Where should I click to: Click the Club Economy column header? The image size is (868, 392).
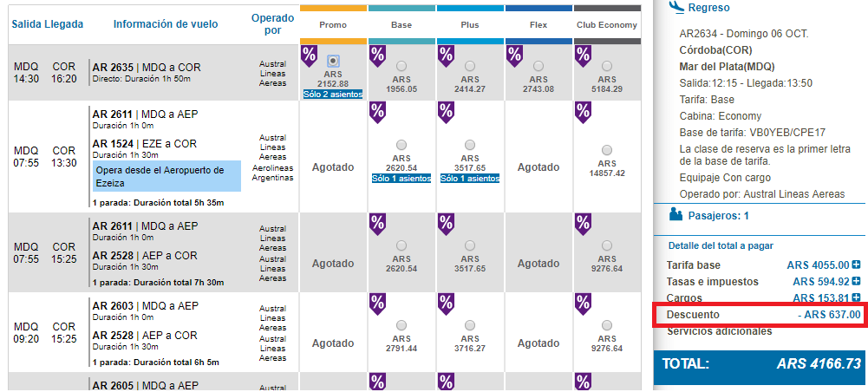[x=607, y=25]
